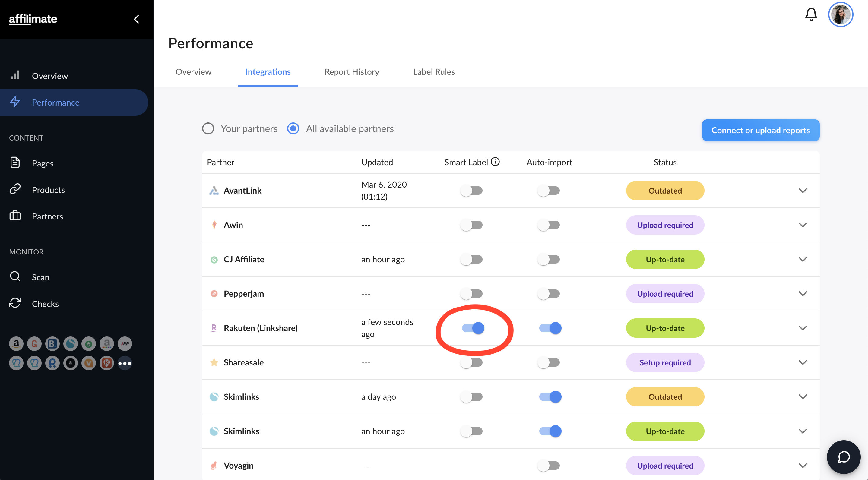This screenshot has height=480, width=868.
Task: Select the 'All available partners' radio button
Action: coord(293,128)
